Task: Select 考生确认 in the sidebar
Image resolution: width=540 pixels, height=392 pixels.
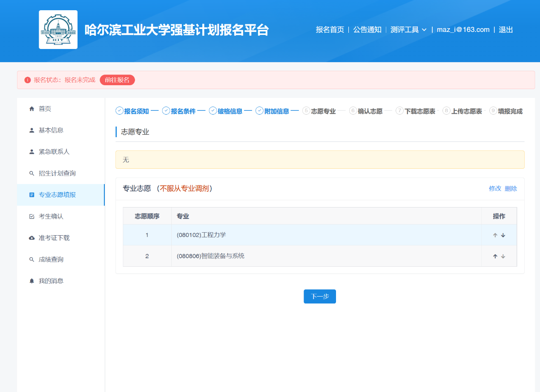Action: (51, 216)
